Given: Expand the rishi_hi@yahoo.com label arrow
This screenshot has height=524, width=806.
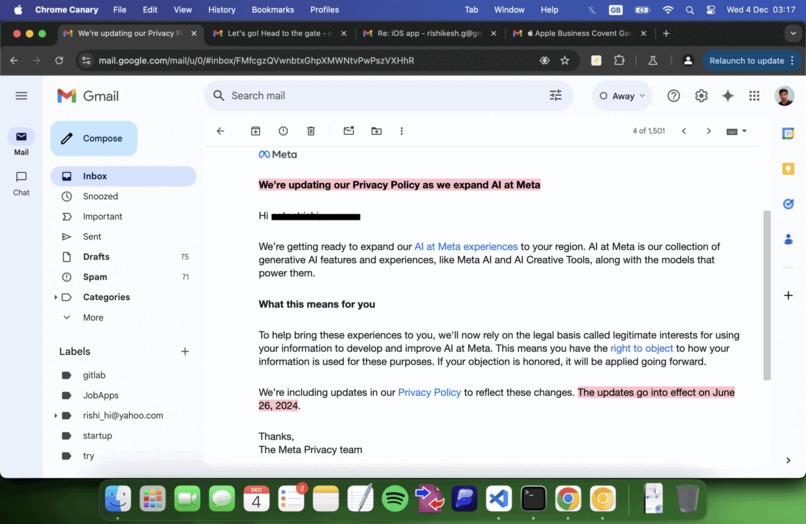Looking at the screenshot, I should pos(56,415).
